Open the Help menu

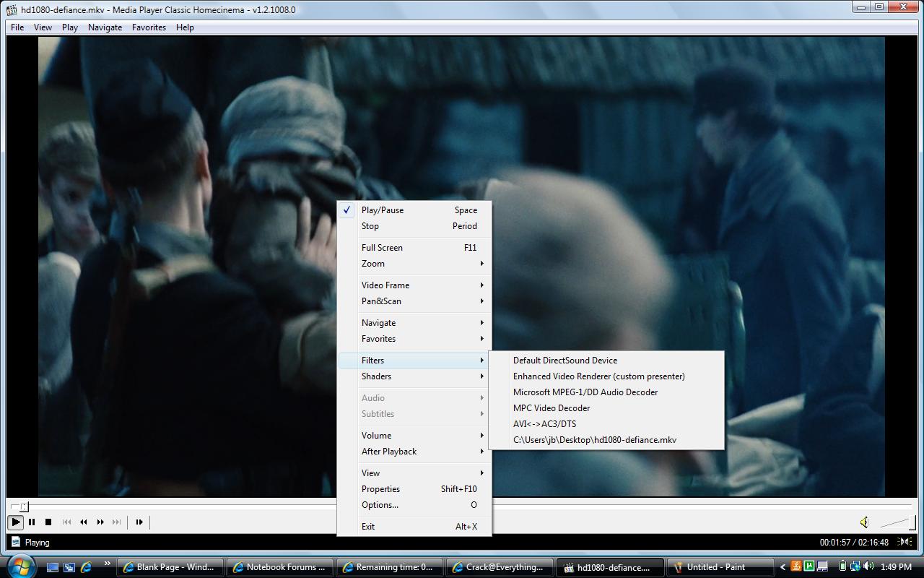(185, 27)
